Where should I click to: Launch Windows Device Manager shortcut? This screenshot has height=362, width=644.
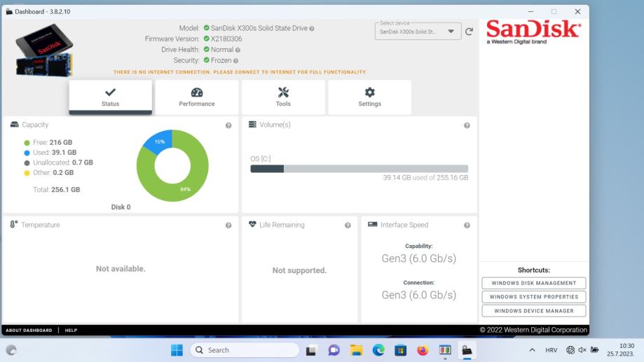pos(534,311)
